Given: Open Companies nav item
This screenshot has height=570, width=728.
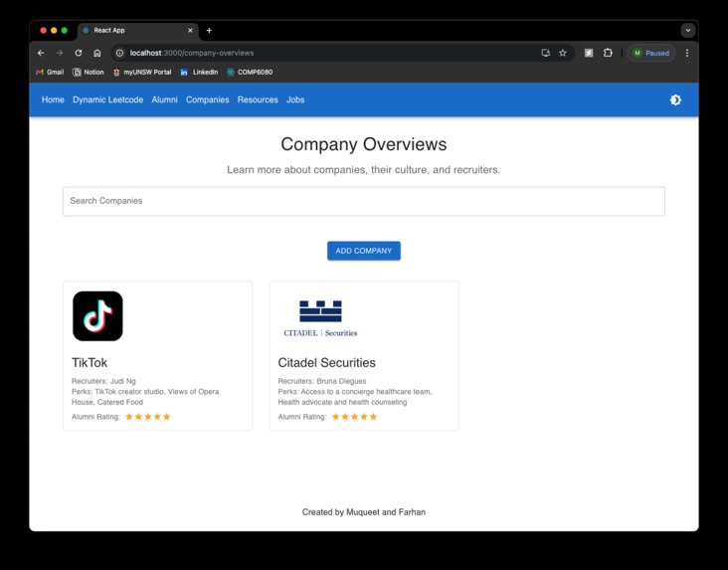Looking at the screenshot, I should (208, 99).
